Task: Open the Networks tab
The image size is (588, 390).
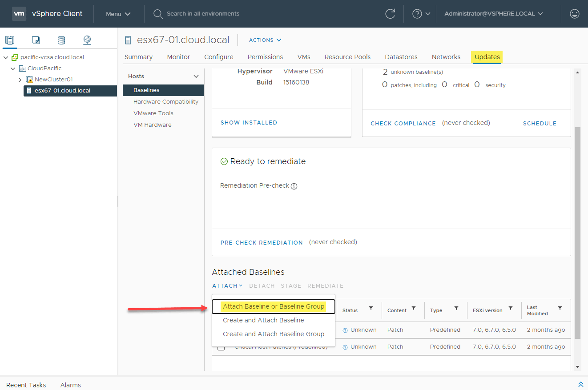Action: click(446, 57)
